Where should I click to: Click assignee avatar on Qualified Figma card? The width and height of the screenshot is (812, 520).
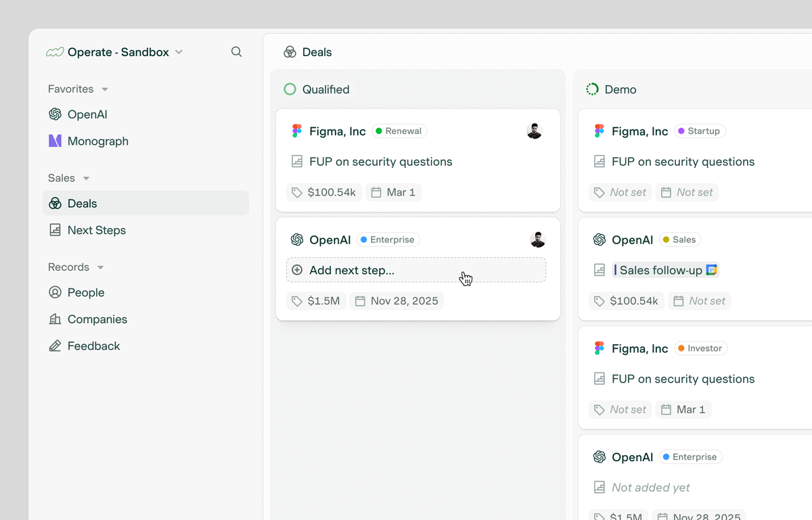535,131
